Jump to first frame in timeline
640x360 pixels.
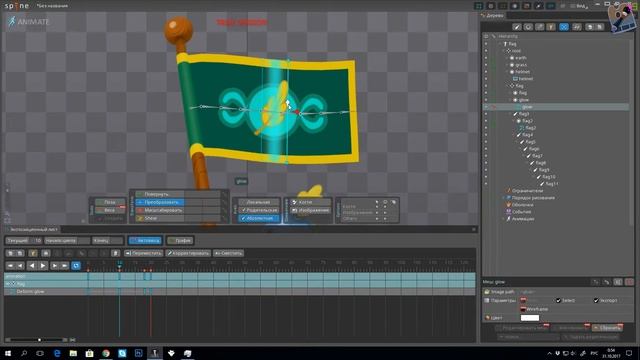[x=10, y=266]
